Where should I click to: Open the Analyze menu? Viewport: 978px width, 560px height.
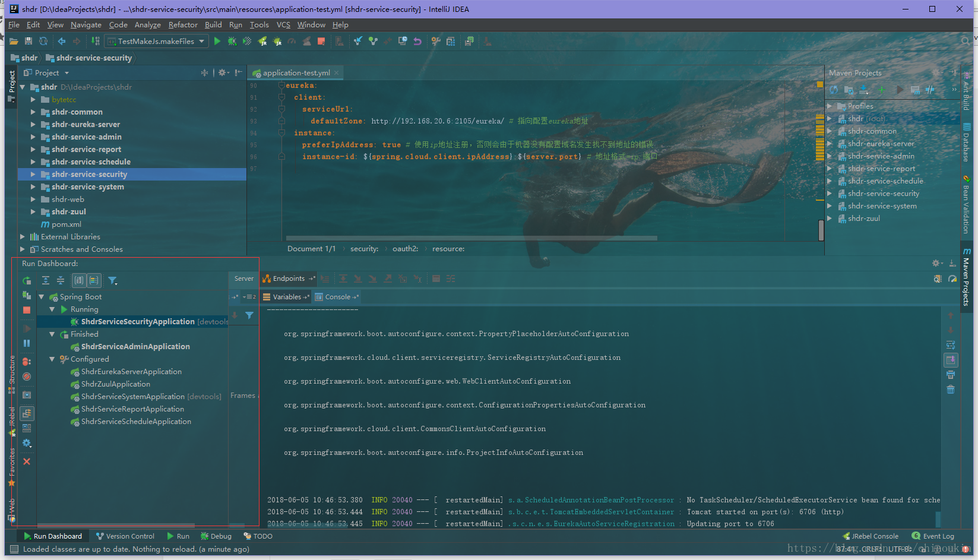[x=147, y=24]
